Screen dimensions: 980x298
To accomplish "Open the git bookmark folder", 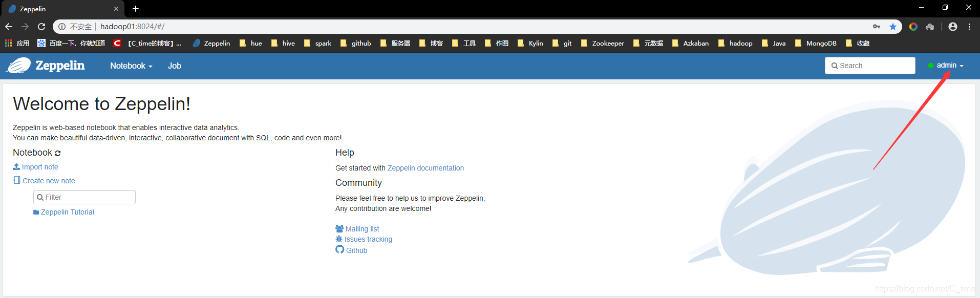I will click(x=562, y=44).
